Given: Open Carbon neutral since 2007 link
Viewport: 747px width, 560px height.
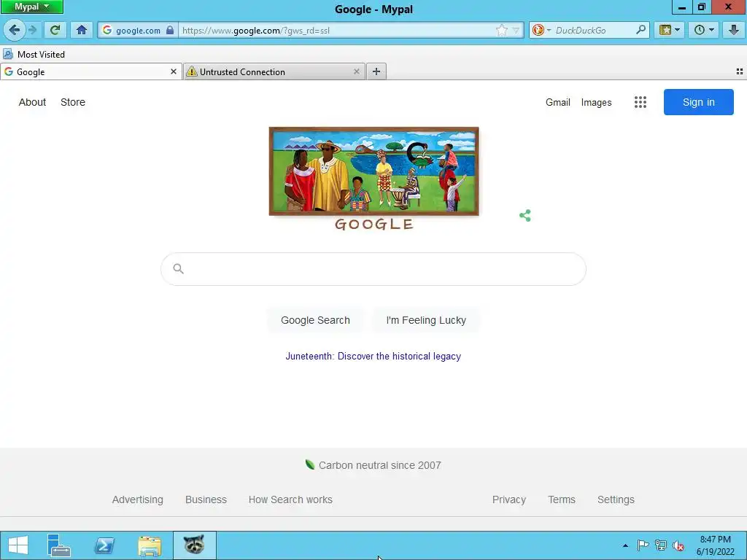Looking at the screenshot, I should [x=373, y=465].
